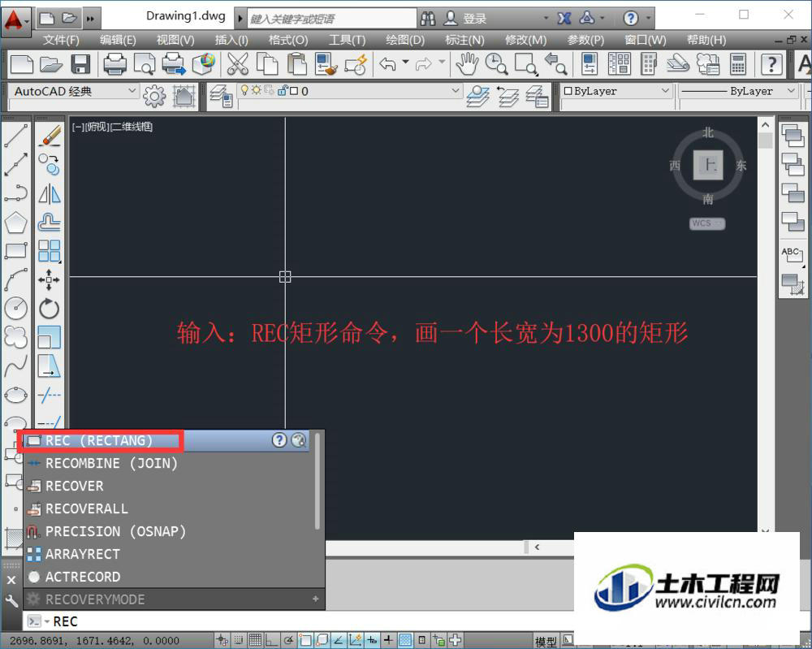The height and width of the screenshot is (649, 812).
Task: Toggle Dynamic UCS in status bar
Action: coord(356,640)
